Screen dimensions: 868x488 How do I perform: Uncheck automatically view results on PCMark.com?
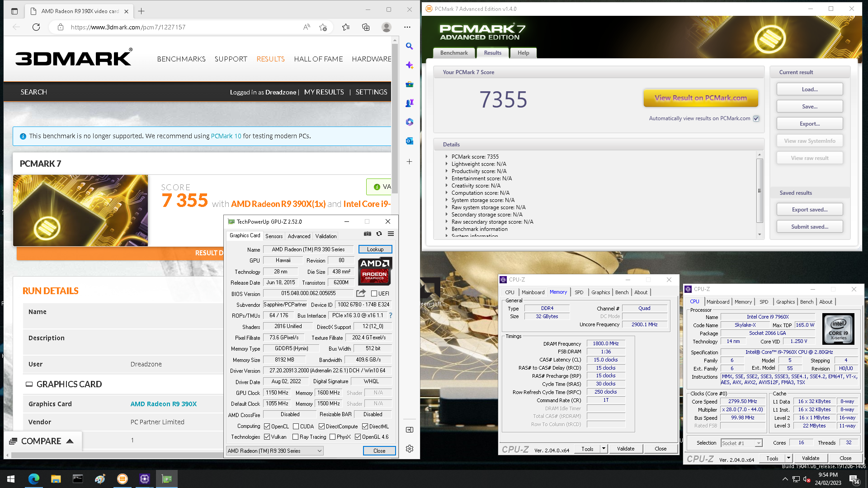click(756, 118)
